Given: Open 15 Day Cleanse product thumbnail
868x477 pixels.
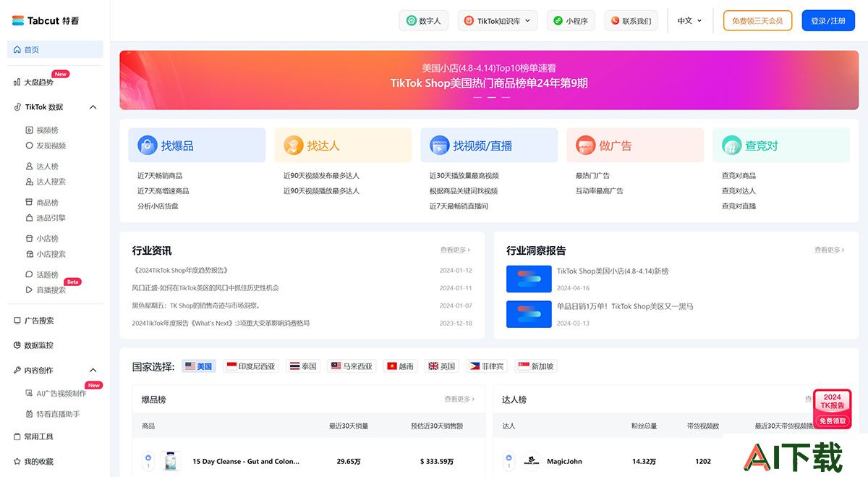Looking at the screenshot, I should tap(171, 461).
